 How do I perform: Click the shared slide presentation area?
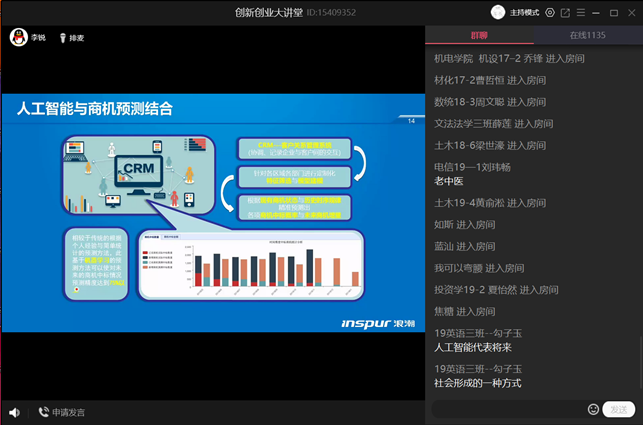point(212,210)
